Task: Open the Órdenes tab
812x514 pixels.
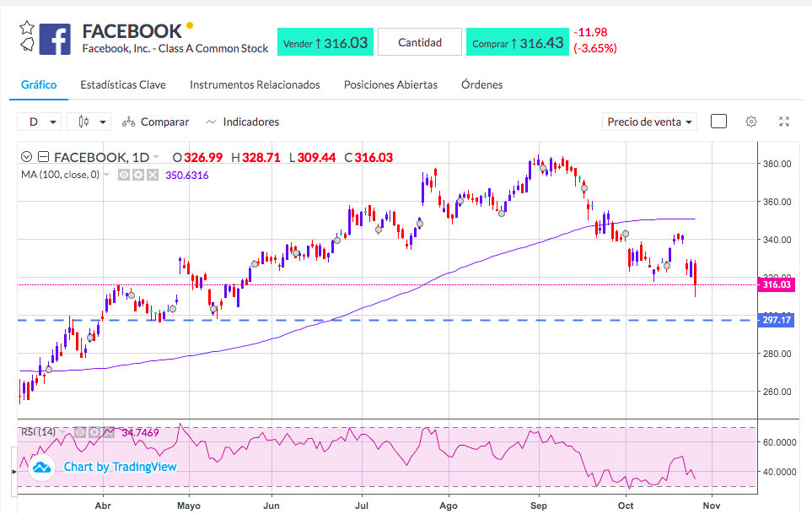Action: point(481,84)
